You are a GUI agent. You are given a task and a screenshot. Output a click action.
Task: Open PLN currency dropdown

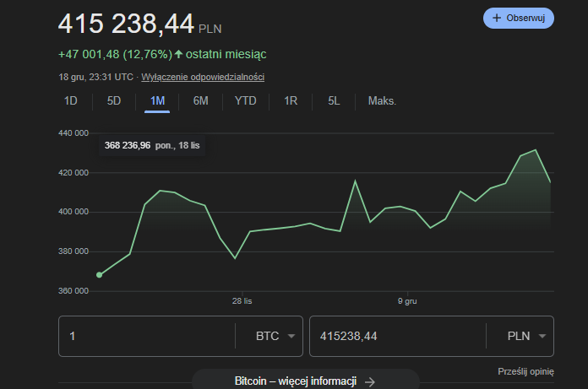point(526,336)
